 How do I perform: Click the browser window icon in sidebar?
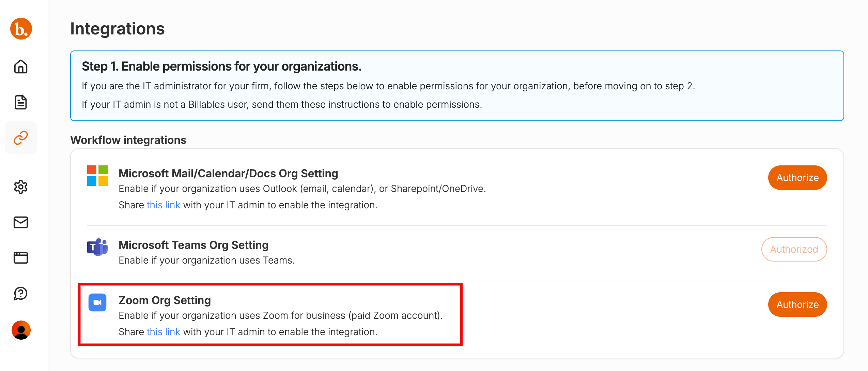(x=21, y=258)
